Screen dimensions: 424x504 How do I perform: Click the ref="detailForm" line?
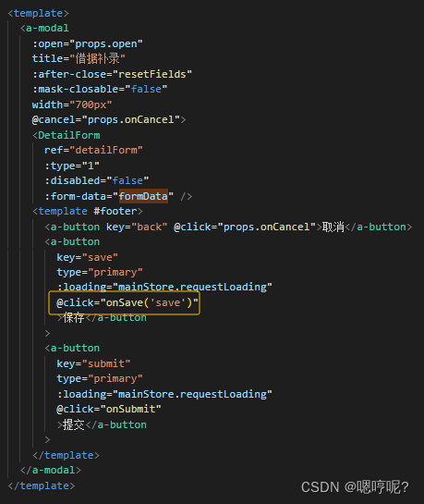pyautogui.click(x=93, y=150)
